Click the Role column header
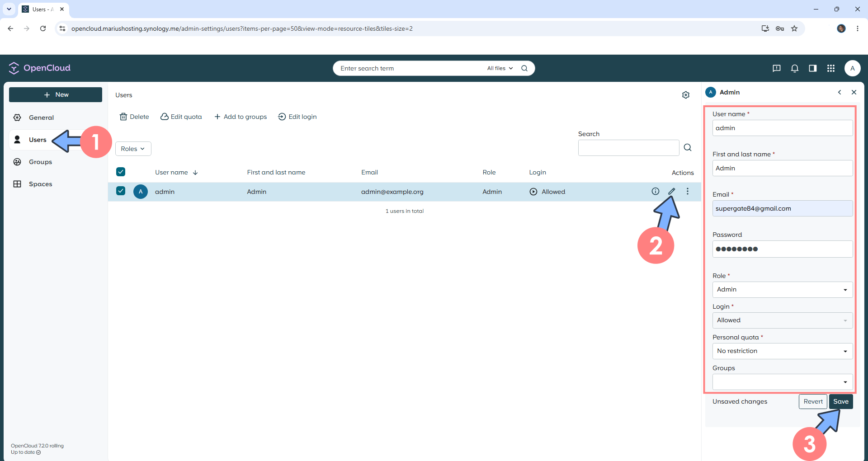The width and height of the screenshot is (868, 461). point(489,172)
